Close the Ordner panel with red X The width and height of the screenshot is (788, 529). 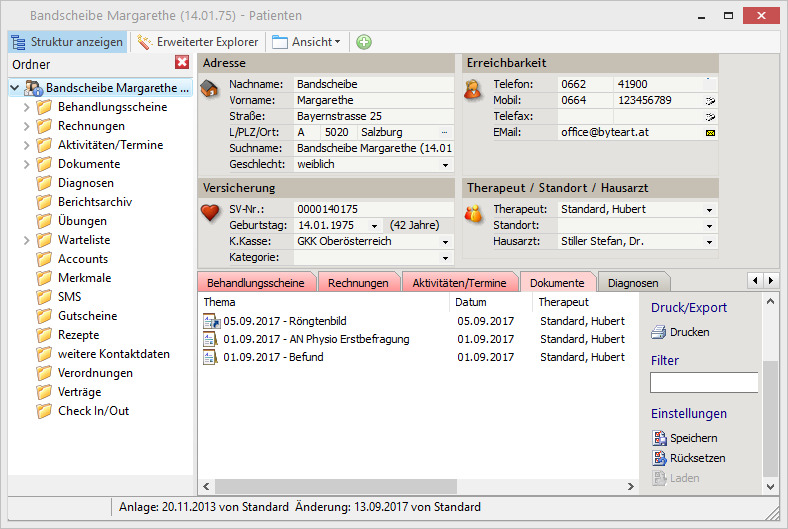(182, 63)
